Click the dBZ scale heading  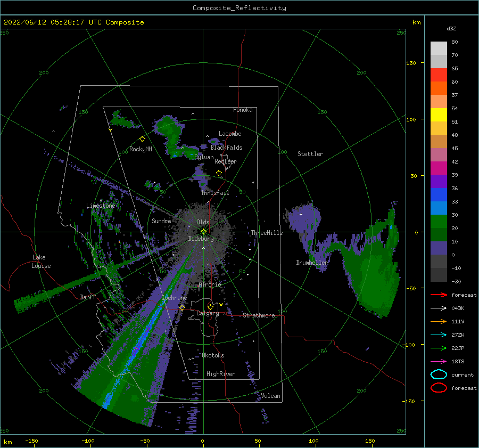click(x=451, y=28)
